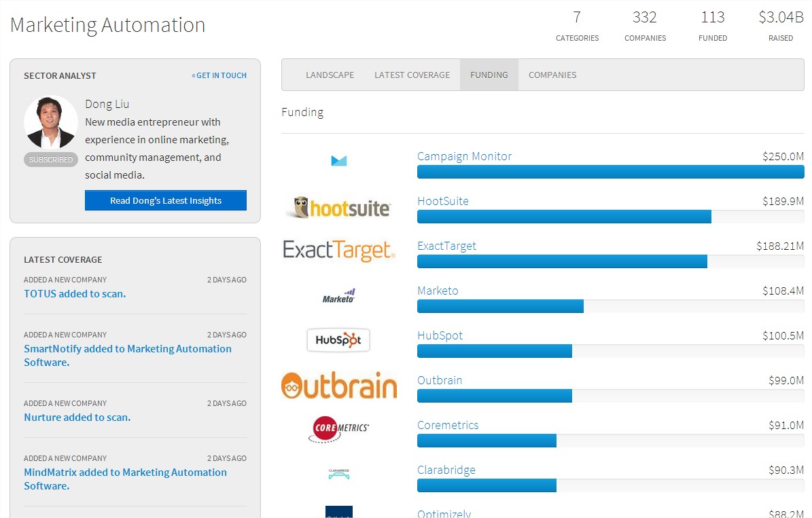The image size is (812, 518).
Task: Click the Marketo logo
Action: pyautogui.click(x=338, y=295)
